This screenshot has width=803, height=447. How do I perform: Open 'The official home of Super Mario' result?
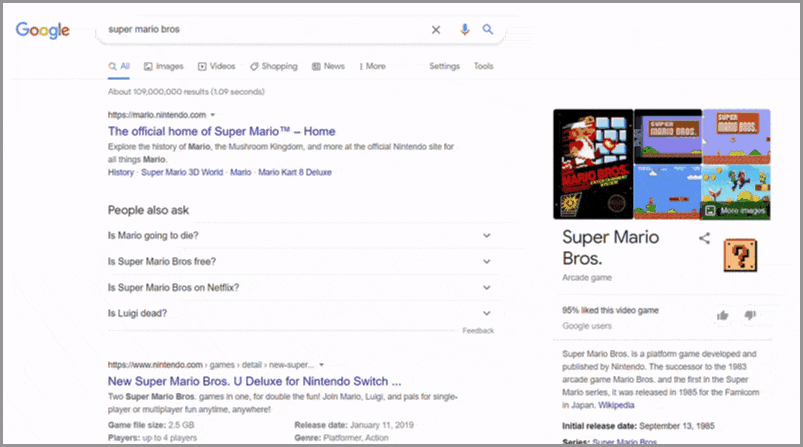[222, 131]
